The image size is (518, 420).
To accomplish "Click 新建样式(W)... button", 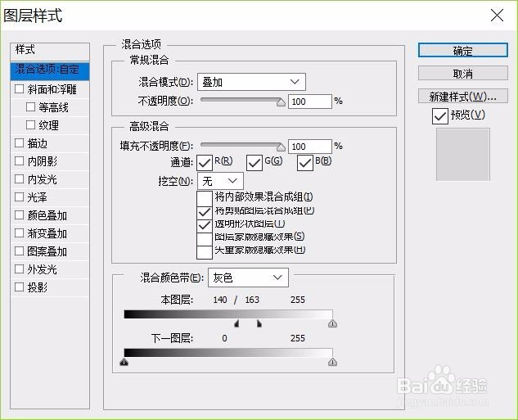I will coord(463,96).
